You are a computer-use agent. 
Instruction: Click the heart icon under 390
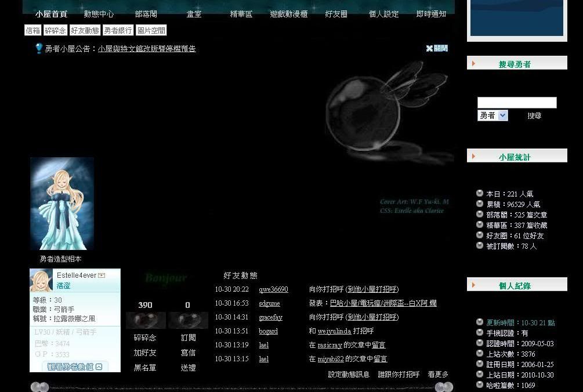click(146, 320)
